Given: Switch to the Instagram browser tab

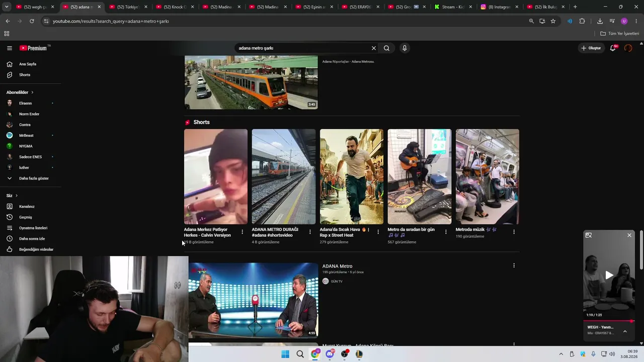Looking at the screenshot, I should pos(499,7).
